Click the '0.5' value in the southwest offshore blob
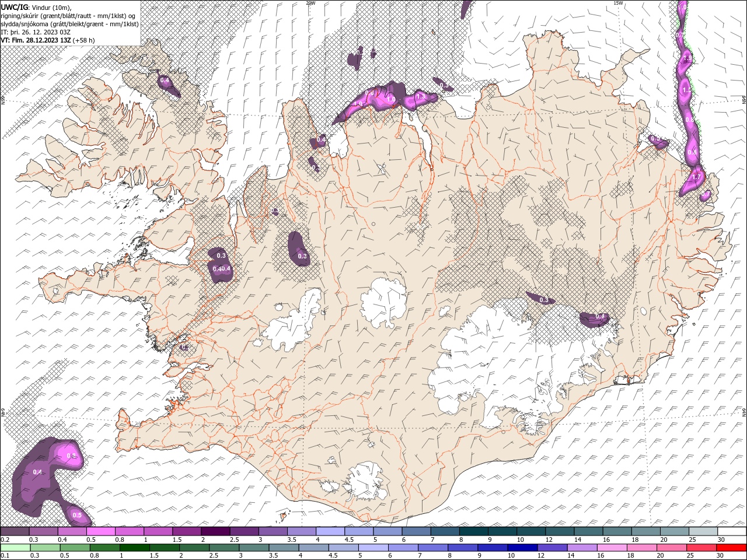The width and height of the screenshot is (747, 560). coord(76,515)
